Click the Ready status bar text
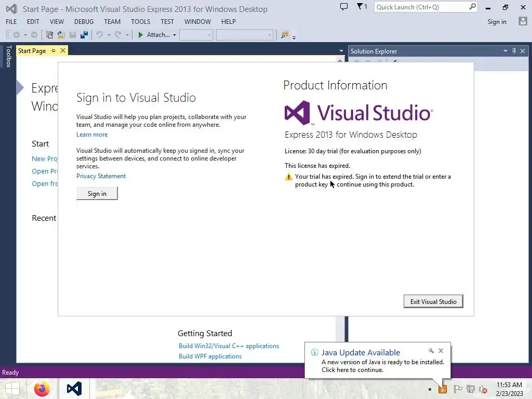Viewport: 532px width, 399px height. tap(10, 372)
